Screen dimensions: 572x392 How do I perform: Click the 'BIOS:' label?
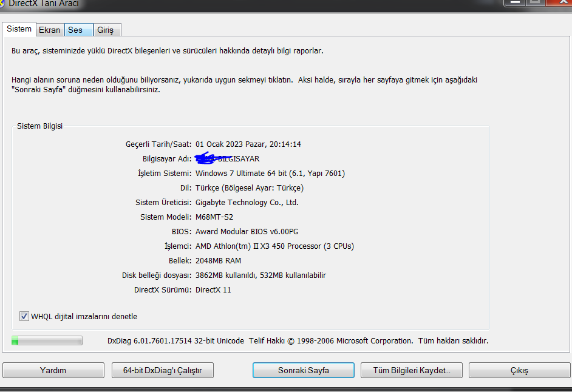coord(182,232)
